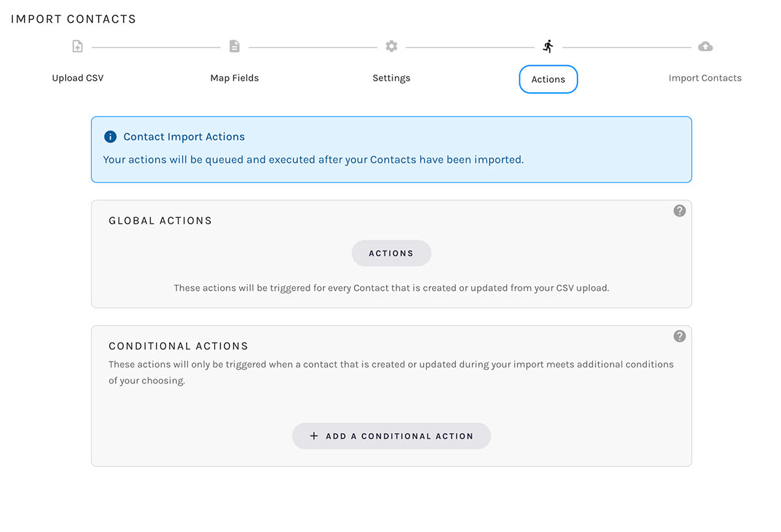Click the Import Contacts cloud upload icon
Screen dimensions: 781x532
(706, 46)
